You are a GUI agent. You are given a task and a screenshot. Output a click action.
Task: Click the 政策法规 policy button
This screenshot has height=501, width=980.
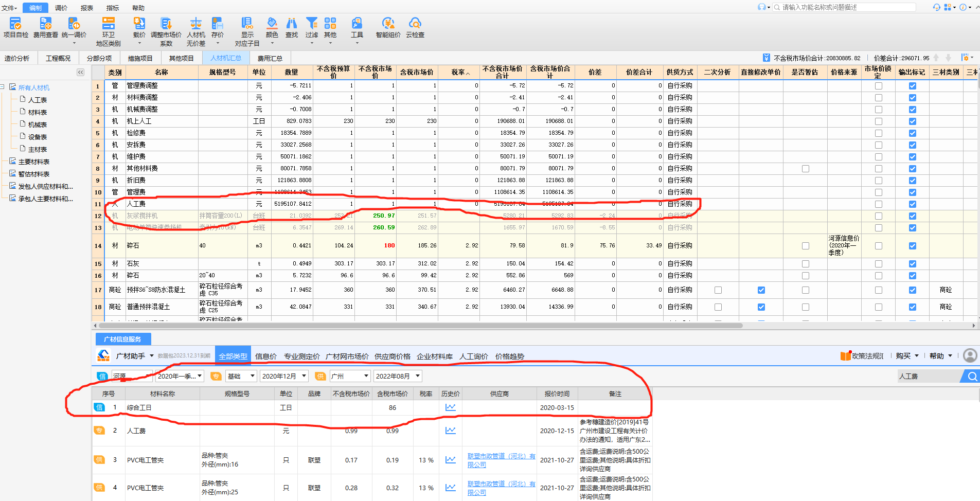point(862,355)
